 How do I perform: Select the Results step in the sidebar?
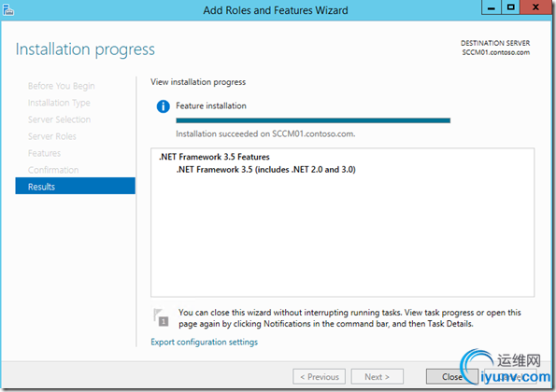pyautogui.click(x=75, y=186)
